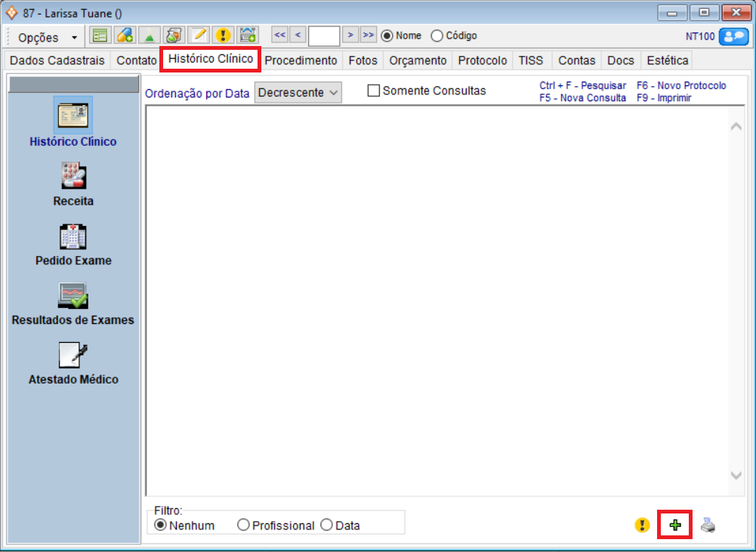Screen dimensions: 756x552
Task: Go to the Dados Cadastrais tab
Action: coord(57,60)
